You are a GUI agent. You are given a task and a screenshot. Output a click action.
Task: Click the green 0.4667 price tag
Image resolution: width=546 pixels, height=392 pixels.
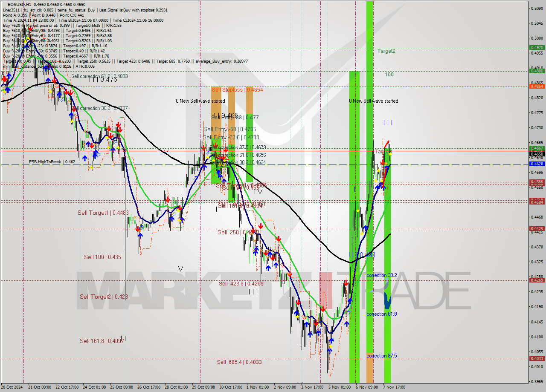[x=537, y=148]
